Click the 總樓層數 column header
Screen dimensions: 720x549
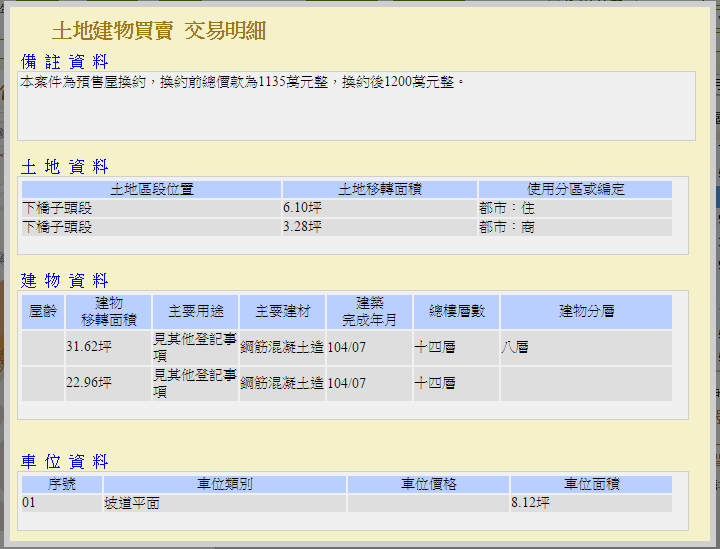tap(456, 312)
